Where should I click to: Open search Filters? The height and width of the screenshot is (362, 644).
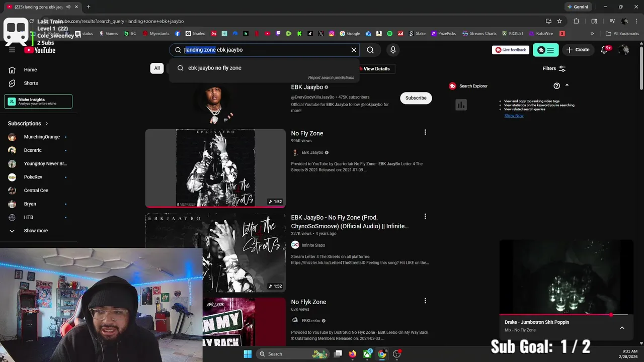click(554, 68)
